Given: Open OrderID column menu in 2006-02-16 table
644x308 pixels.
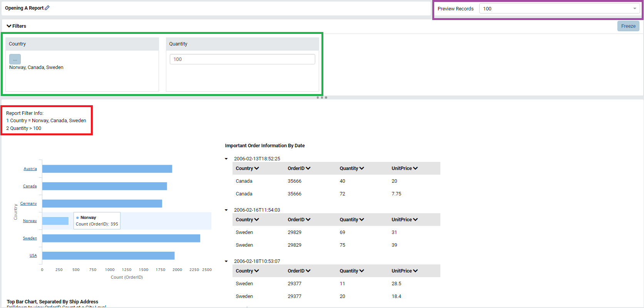Looking at the screenshot, I should tap(308, 220).
